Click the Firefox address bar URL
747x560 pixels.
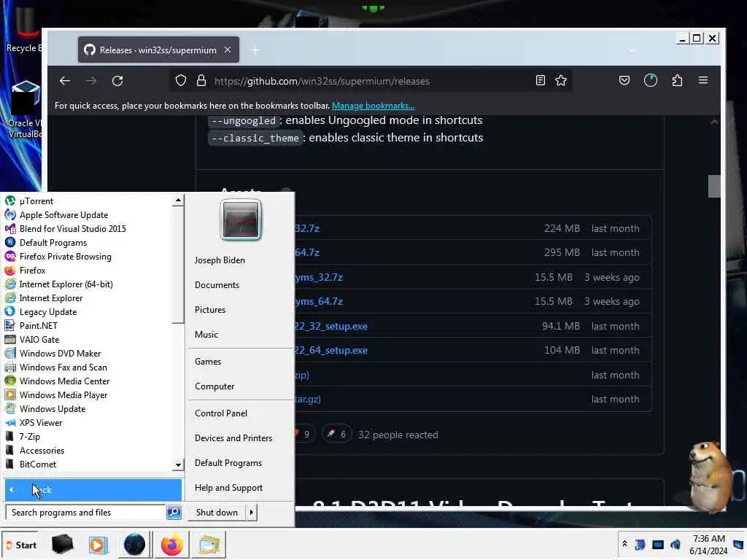322,81
